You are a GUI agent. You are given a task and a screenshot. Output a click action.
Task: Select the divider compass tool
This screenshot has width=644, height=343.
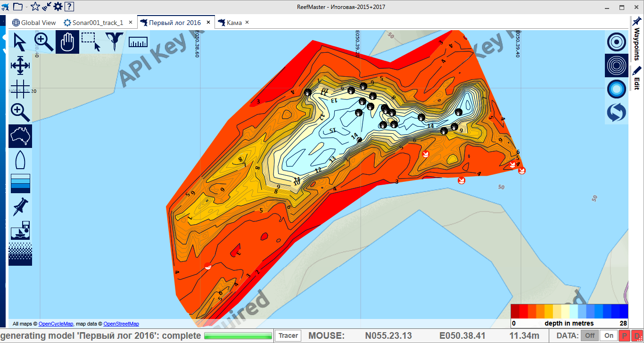click(114, 42)
